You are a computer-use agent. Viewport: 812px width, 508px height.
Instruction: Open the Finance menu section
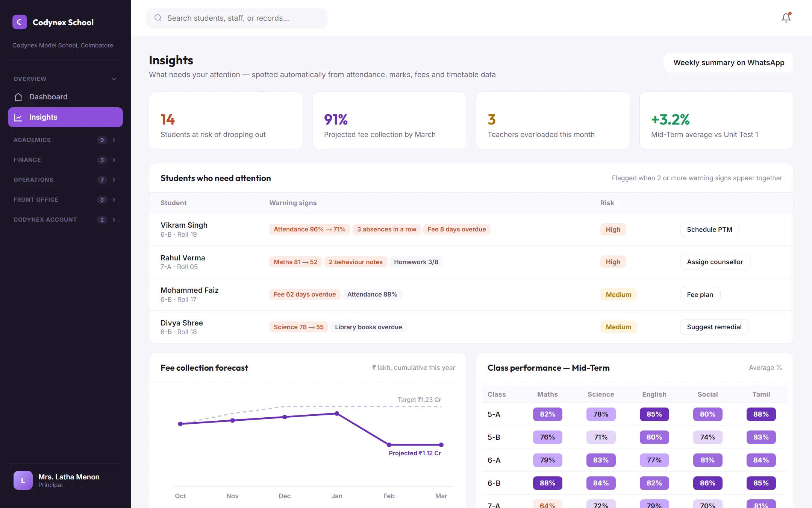point(65,160)
